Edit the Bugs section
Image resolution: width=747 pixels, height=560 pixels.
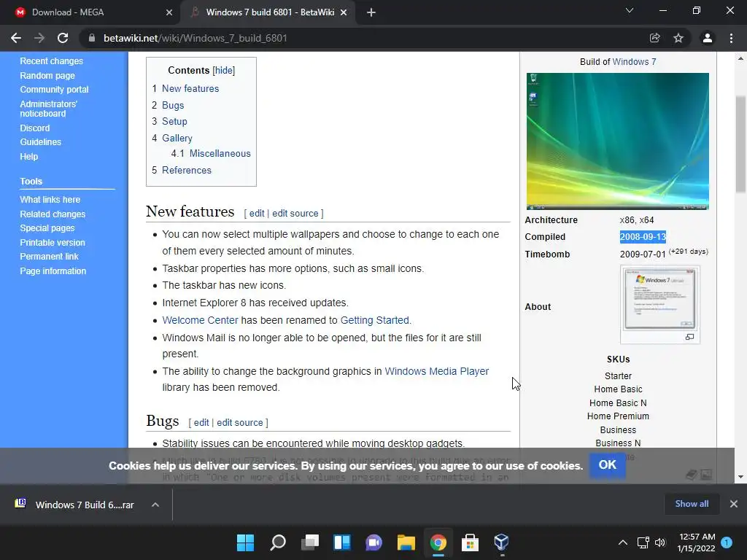[201, 422]
